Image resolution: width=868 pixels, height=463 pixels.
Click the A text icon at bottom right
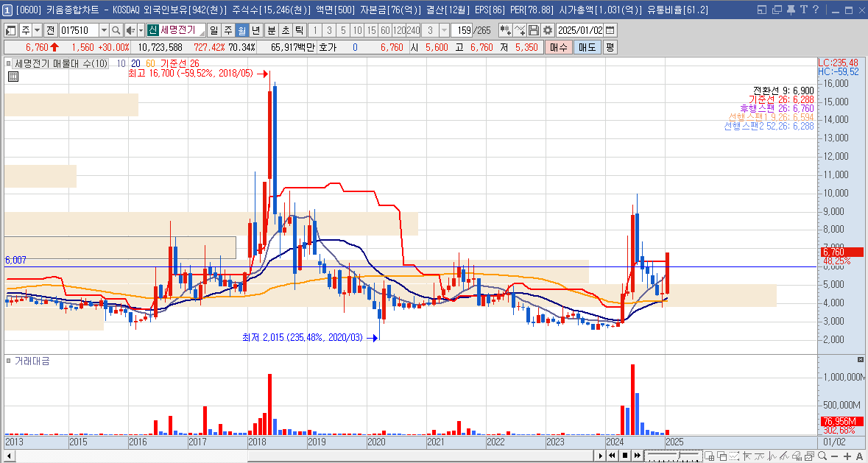tap(859, 456)
